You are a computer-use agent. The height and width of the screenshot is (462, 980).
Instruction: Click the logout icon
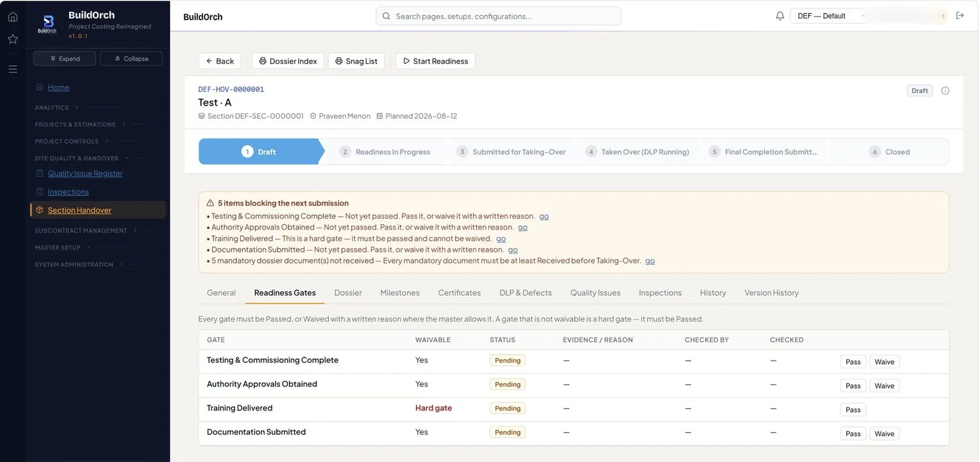pos(960,16)
